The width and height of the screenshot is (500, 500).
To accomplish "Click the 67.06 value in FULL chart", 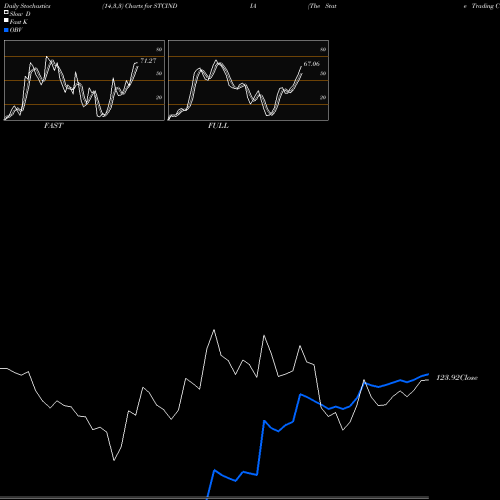I will [312, 64].
